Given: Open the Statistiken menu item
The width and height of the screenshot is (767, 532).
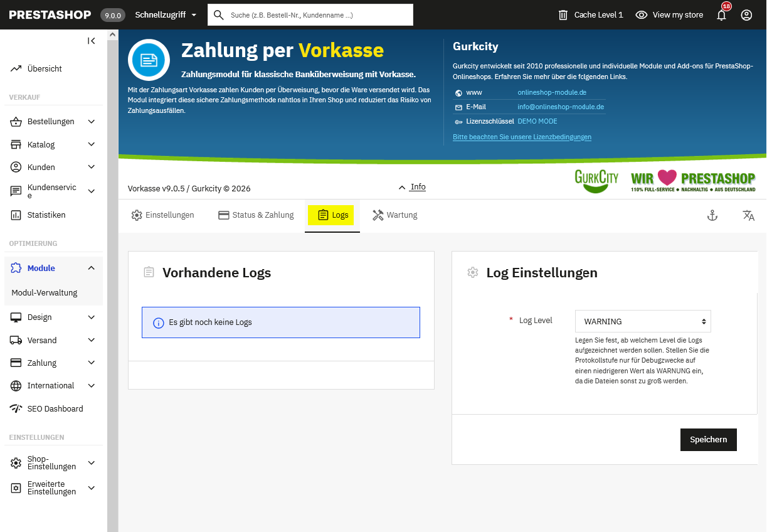Looking at the screenshot, I should point(46,215).
